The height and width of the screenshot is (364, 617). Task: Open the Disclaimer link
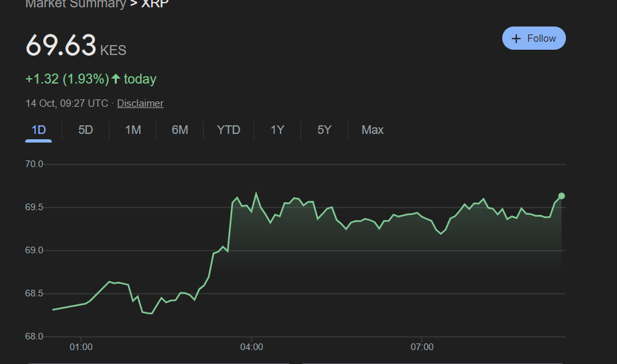click(x=140, y=103)
